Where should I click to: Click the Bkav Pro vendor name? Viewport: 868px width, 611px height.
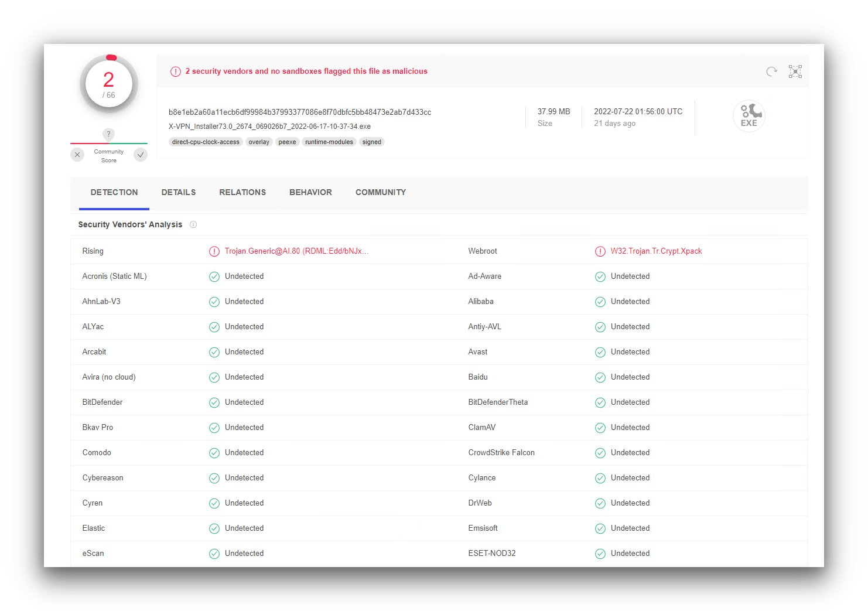tap(98, 427)
